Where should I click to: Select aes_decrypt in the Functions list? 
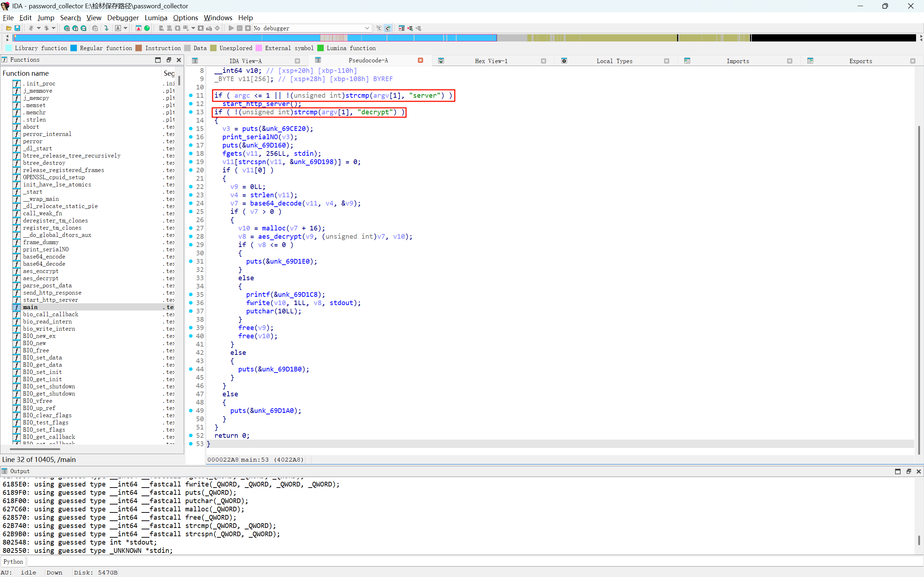40,278
